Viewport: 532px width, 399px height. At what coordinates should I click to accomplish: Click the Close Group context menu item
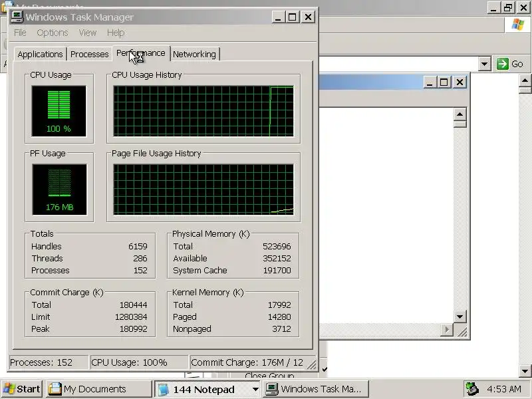[x=269, y=375]
